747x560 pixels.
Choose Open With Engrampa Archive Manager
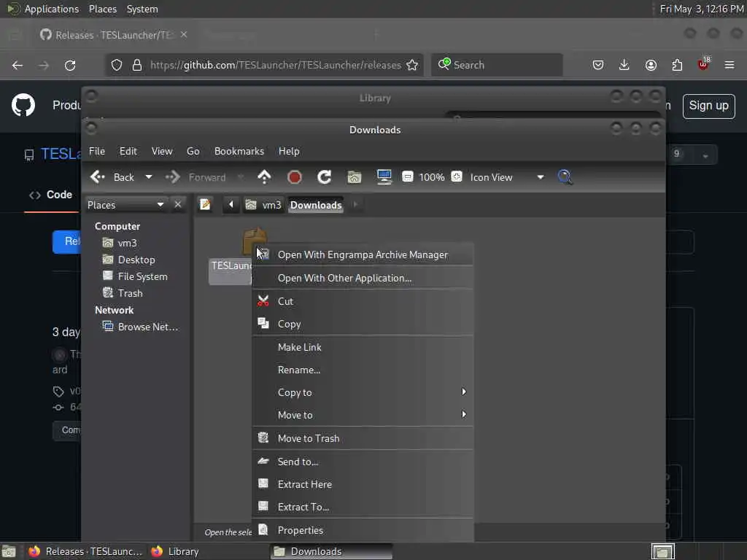point(363,254)
